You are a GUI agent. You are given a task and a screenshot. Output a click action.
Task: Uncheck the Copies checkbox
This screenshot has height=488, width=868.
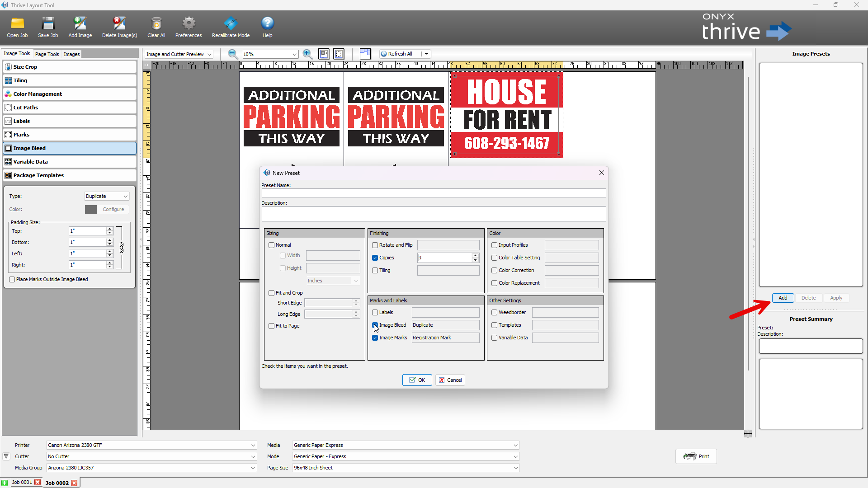click(x=375, y=258)
